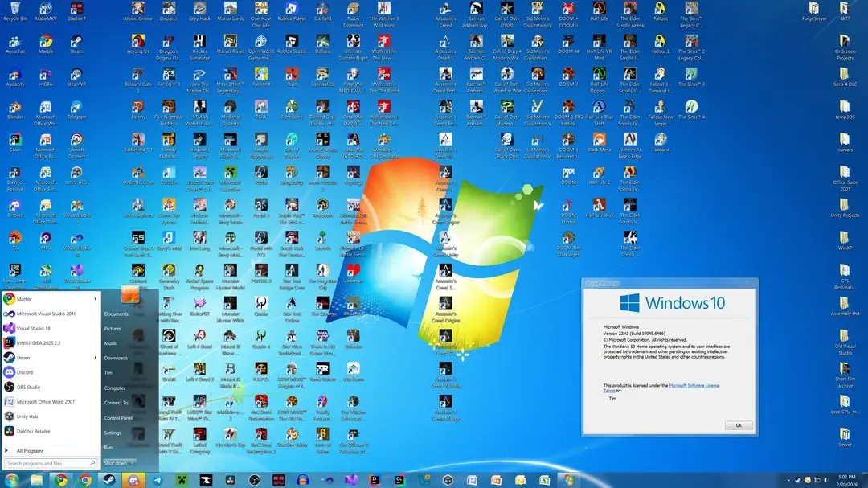
Task: Select the DOOM 64 desktop shortcut
Action: click(568, 43)
